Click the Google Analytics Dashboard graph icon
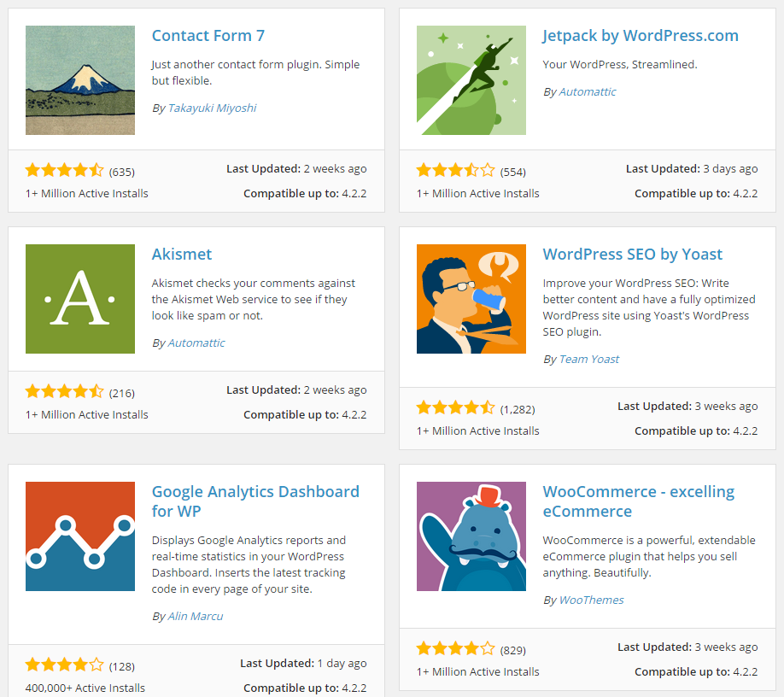The height and width of the screenshot is (697, 784). [x=80, y=536]
